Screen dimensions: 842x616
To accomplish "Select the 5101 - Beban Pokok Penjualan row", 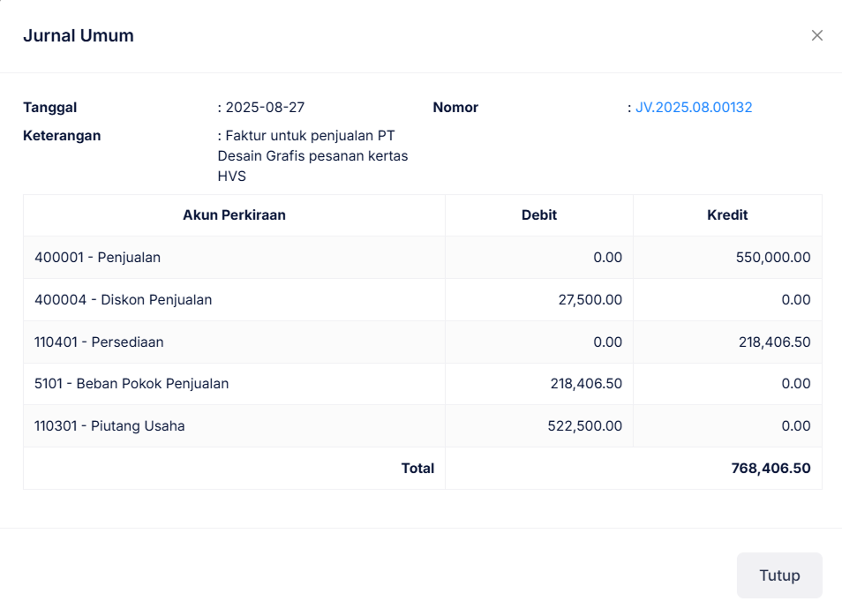I will tap(132, 384).
